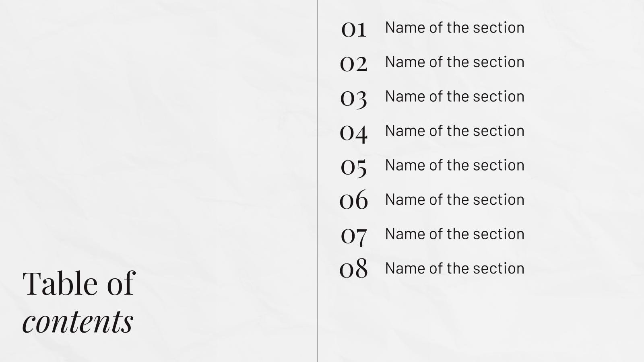Select the section name beside 08
644x362 pixels.
coord(454,268)
